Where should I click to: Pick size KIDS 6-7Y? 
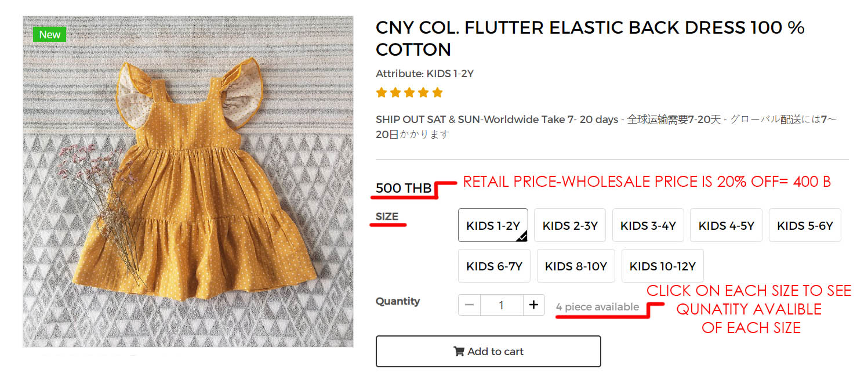coord(494,266)
